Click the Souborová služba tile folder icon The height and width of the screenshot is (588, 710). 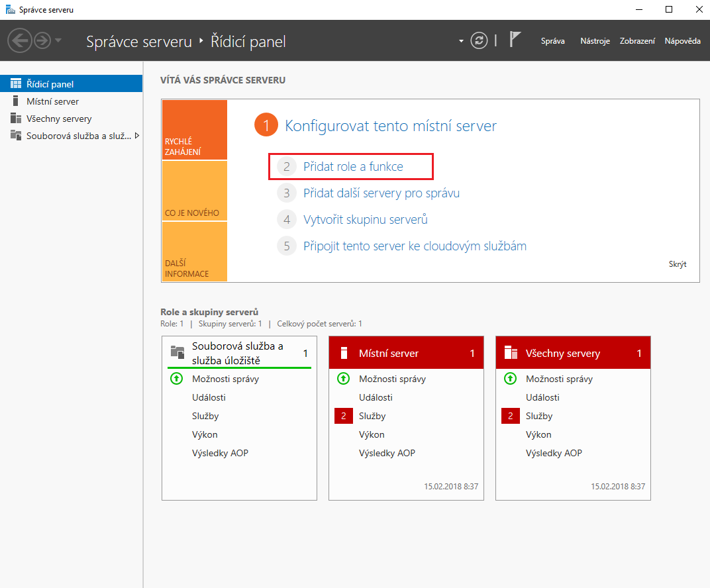click(177, 352)
